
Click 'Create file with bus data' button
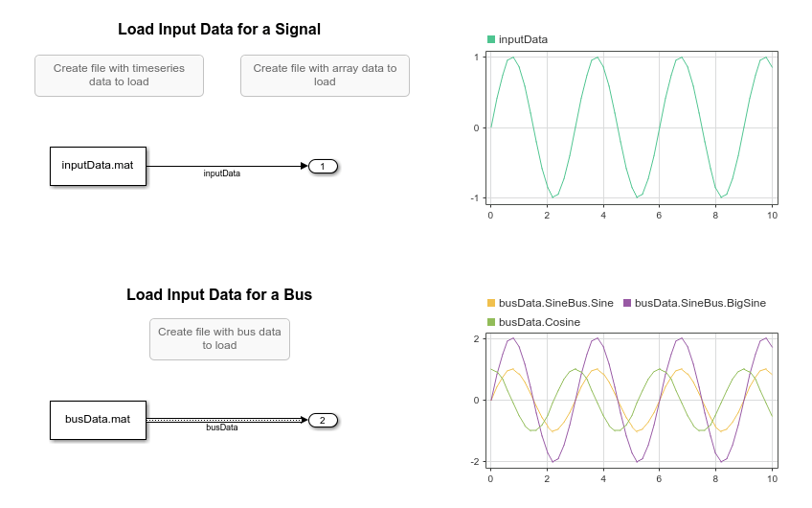pyautogui.click(x=219, y=338)
